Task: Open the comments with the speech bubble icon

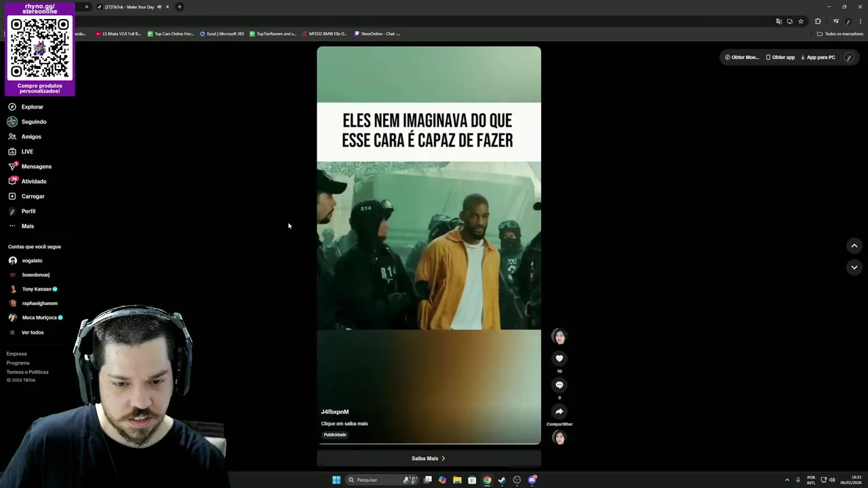Action: [559, 385]
